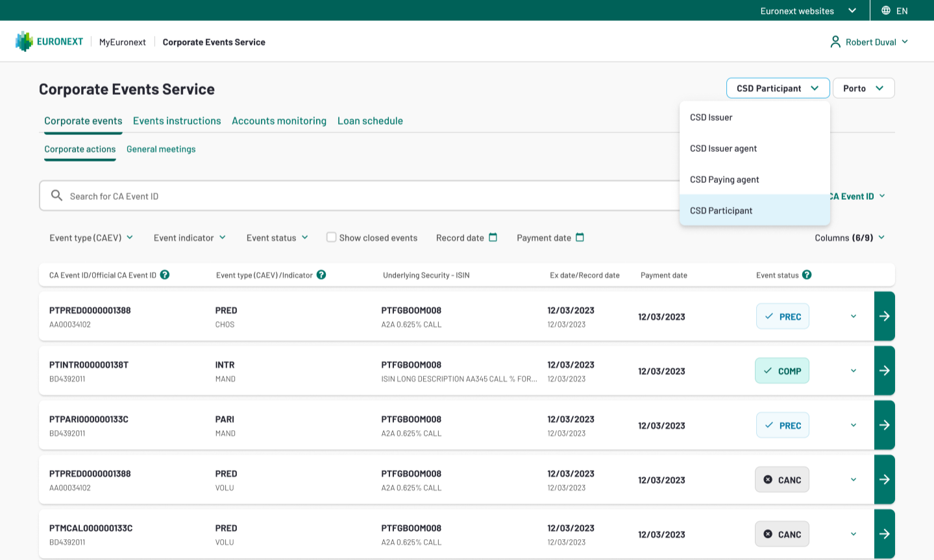
Task: Open the Event type (CAEV) filter
Action: [92, 237]
